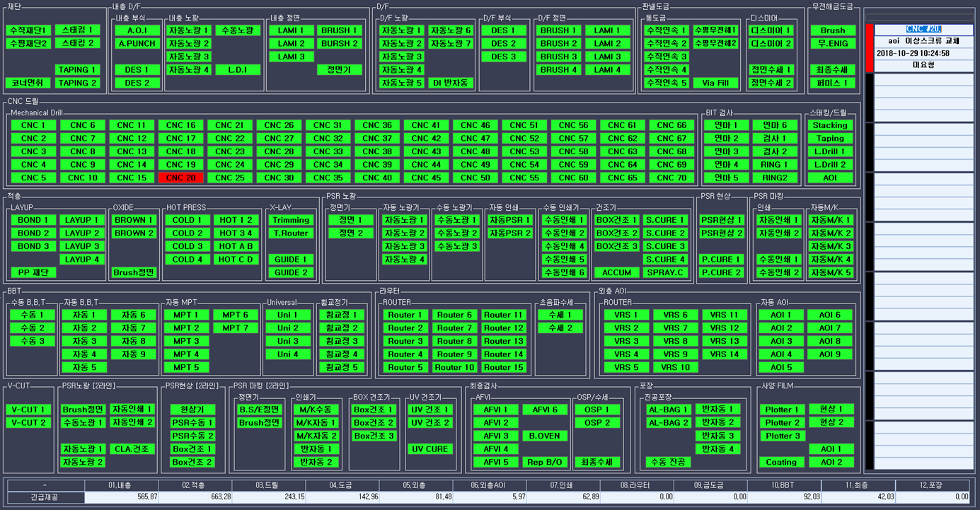The image size is (980, 510).
Task: Click the SPRAY.C button
Action: coord(665,272)
